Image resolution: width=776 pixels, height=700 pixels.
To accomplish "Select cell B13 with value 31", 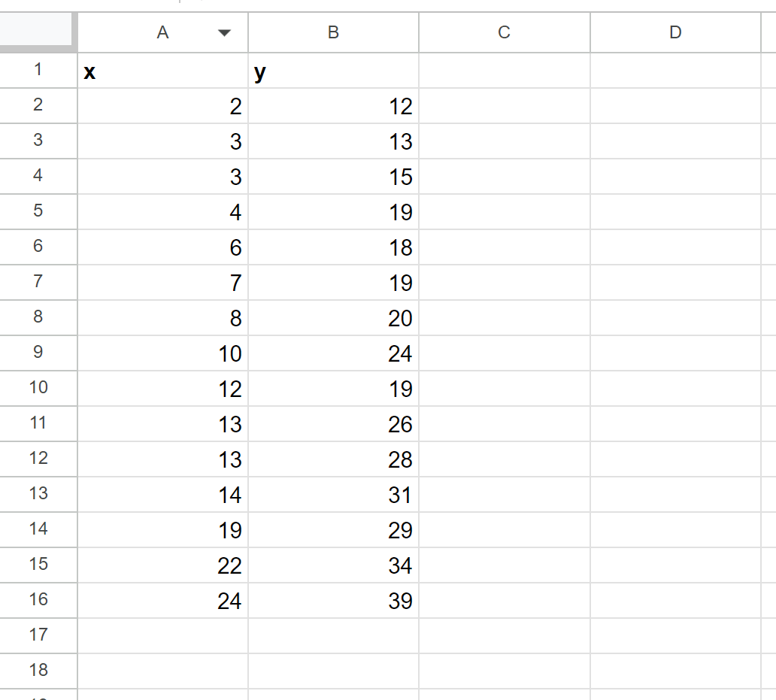I will click(334, 495).
